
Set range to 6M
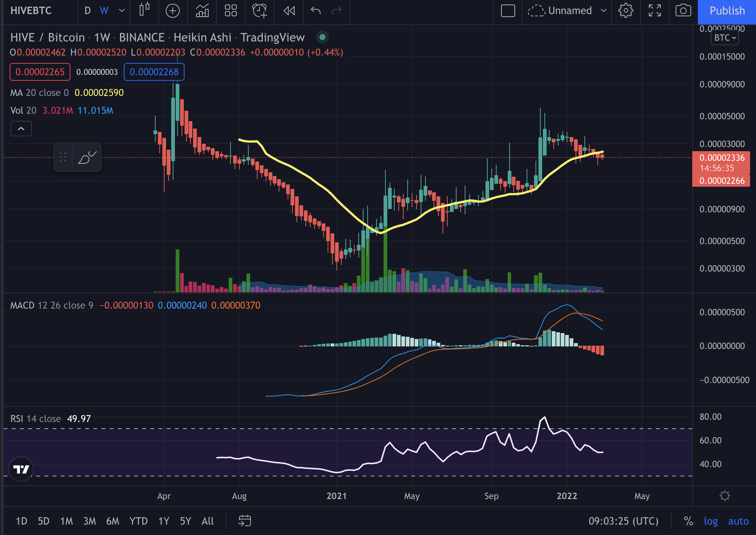coord(113,521)
